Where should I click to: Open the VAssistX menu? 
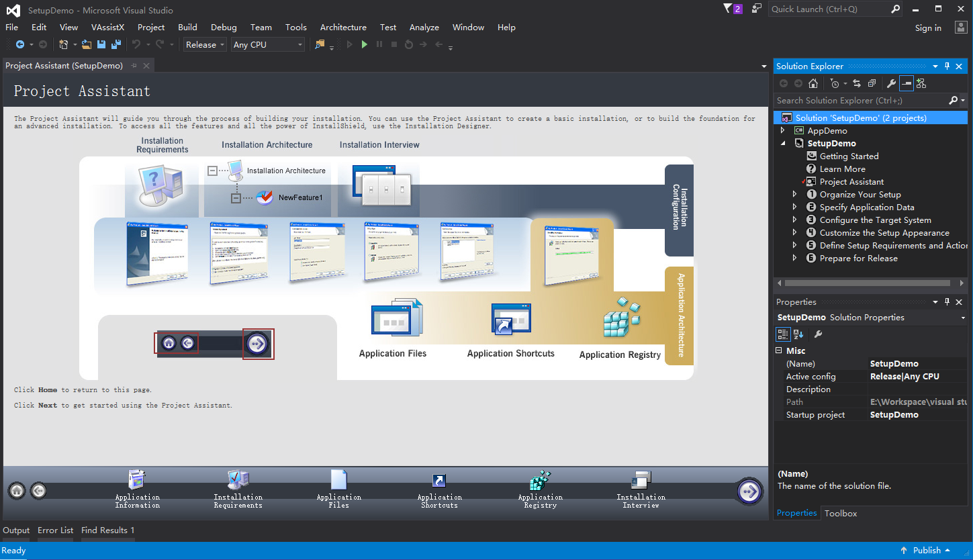coord(107,28)
